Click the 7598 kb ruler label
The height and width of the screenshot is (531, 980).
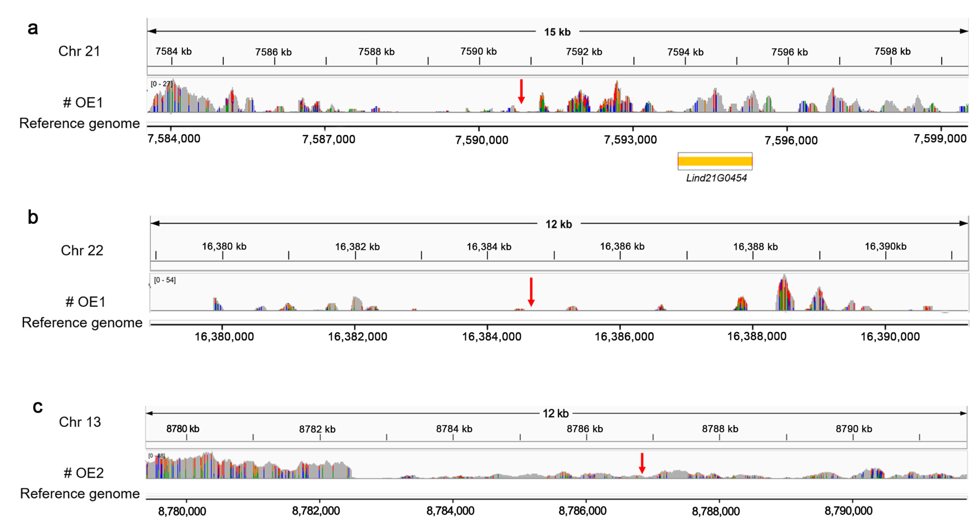(x=892, y=51)
